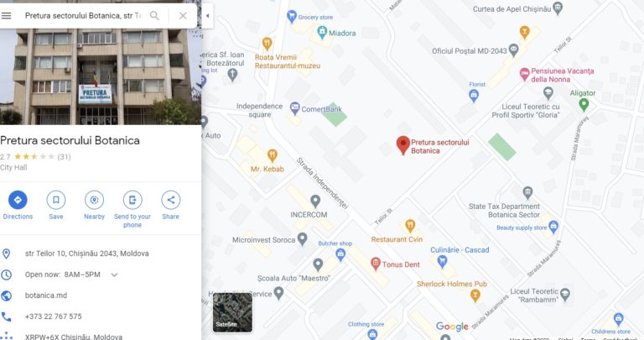
Task: Select Mr. Kebab restaurant marker
Action: 272,155
